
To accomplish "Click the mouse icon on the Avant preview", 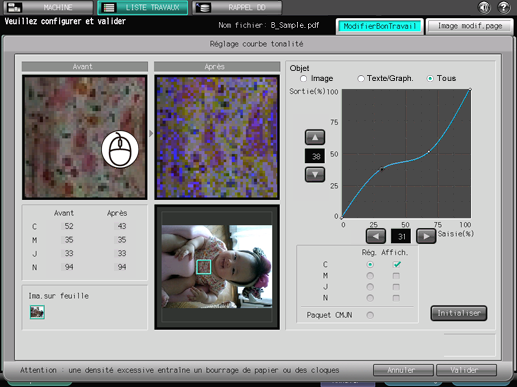I will [x=120, y=149].
